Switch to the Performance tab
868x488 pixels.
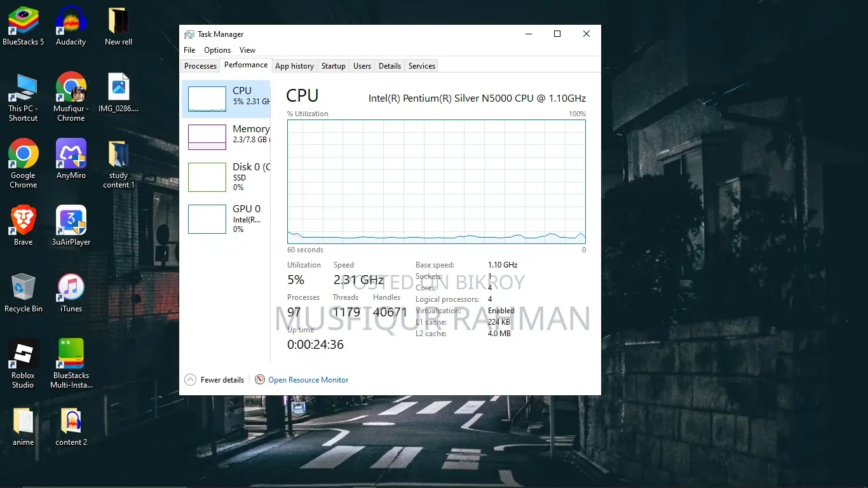[246, 65]
